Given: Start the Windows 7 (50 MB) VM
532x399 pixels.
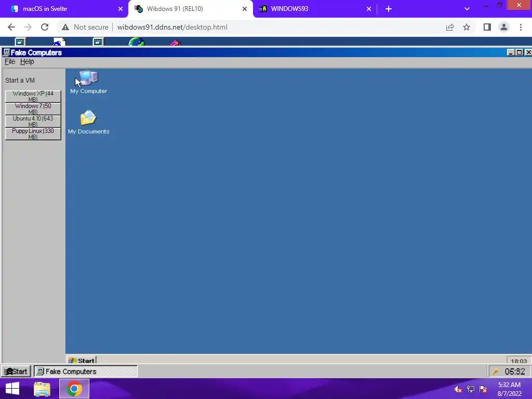Looking at the screenshot, I should click(x=33, y=109).
